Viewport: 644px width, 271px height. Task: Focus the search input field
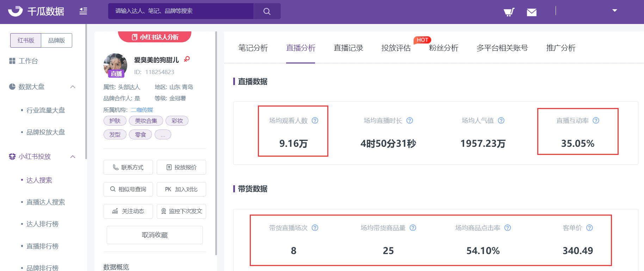pyautogui.click(x=181, y=11)
